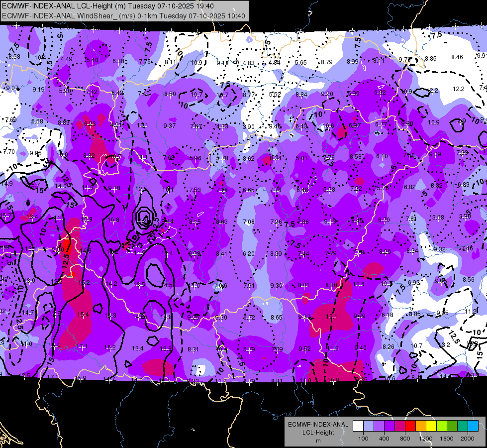Click the wind shear value '7.42'
The width and height of the screenshot is (487, 448).
pos(92,92)
